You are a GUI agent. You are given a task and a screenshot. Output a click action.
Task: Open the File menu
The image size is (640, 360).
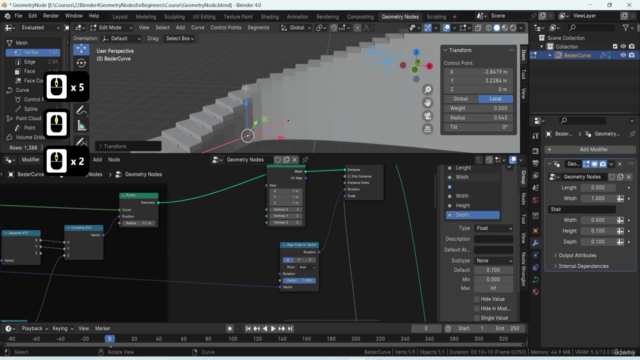18,16
